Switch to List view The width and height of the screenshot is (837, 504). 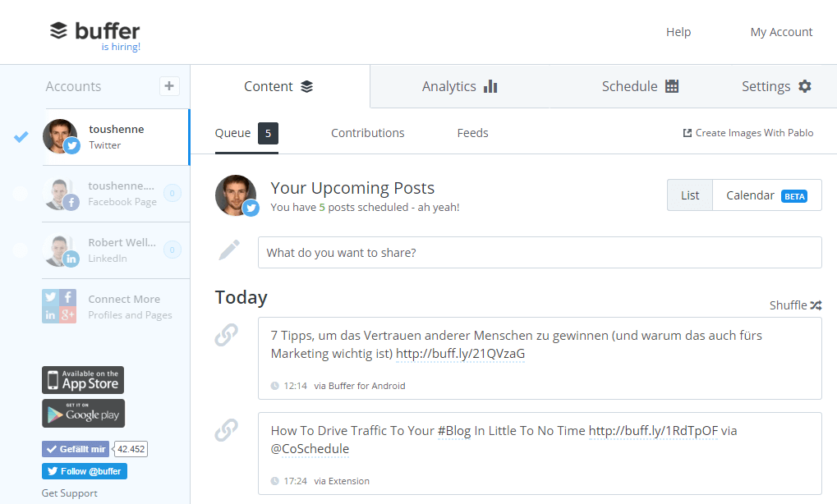click(690, 195)
